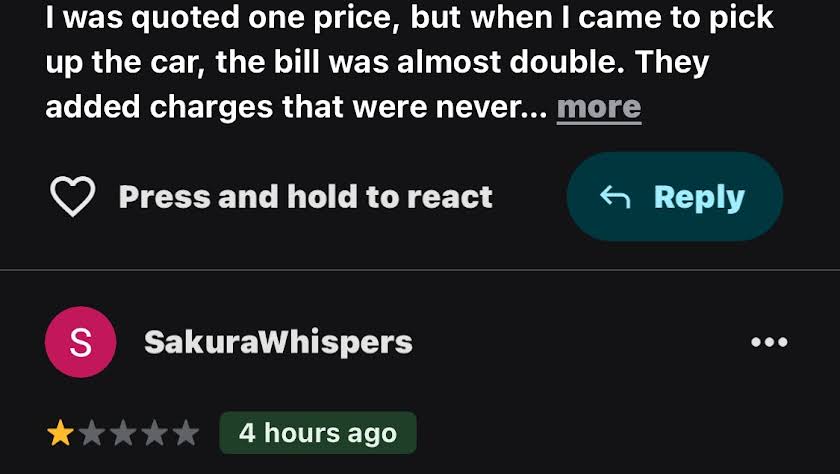Screen dimensions: 840x474
Task: Click the fourth gray rating star
Action: point(155,433)
